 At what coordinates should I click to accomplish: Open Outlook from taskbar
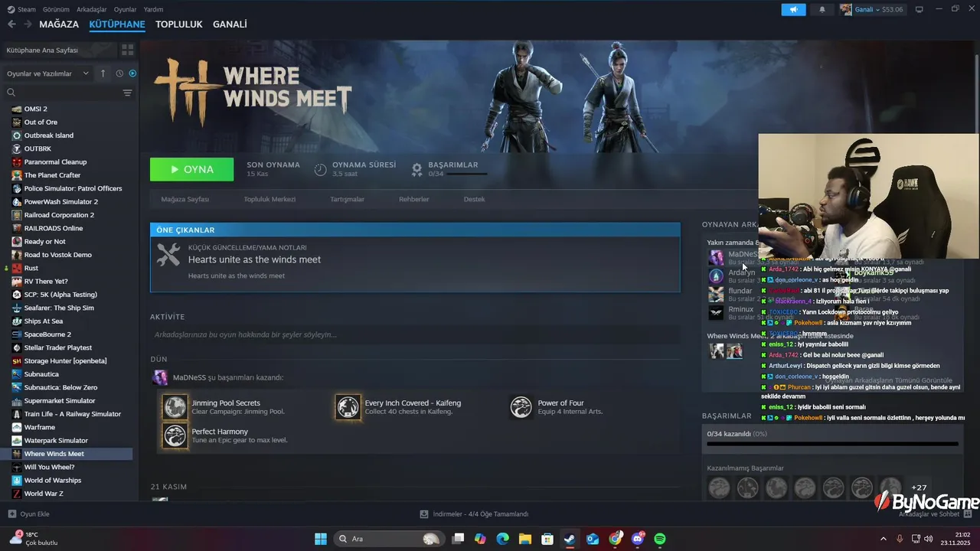pyautogui.click(x=593, y=539)
